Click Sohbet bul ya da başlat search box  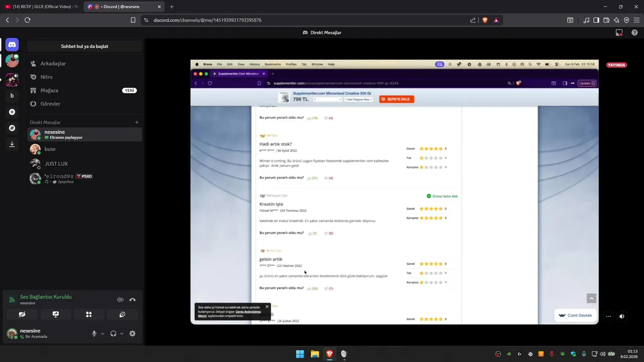(85, 46)
